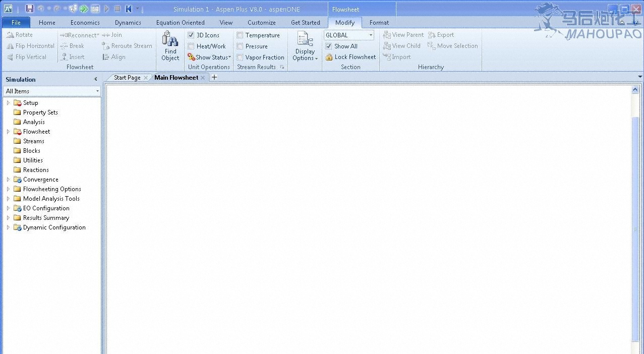Enable the Temperature stream result checkbox

(x=240, y=35)
